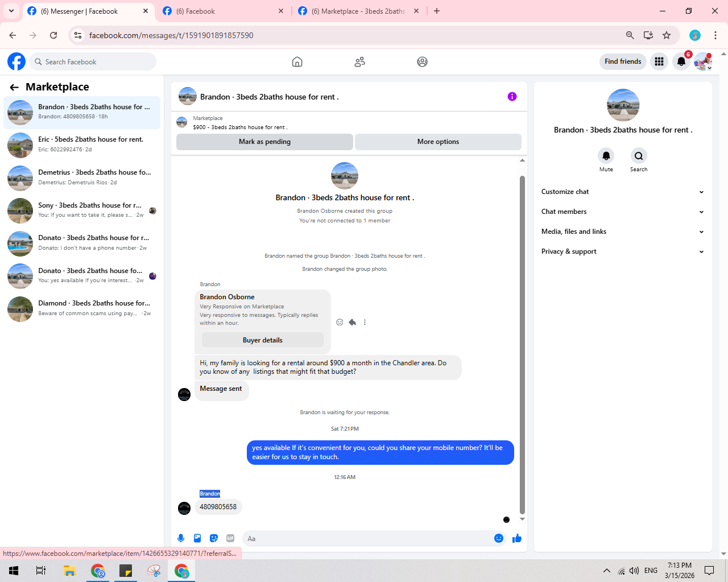Open the Facebook apps menu grid

[x=659, y=61]
